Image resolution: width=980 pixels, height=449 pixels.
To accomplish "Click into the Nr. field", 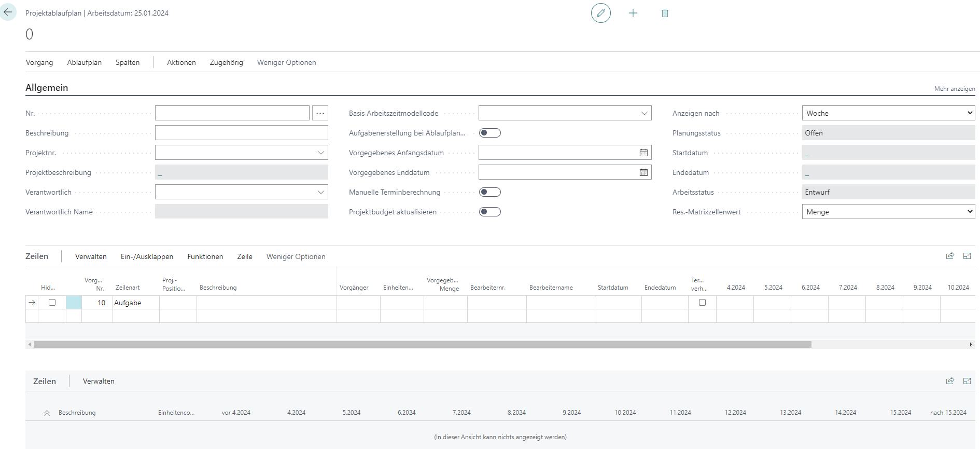I will tap(232, 113).
